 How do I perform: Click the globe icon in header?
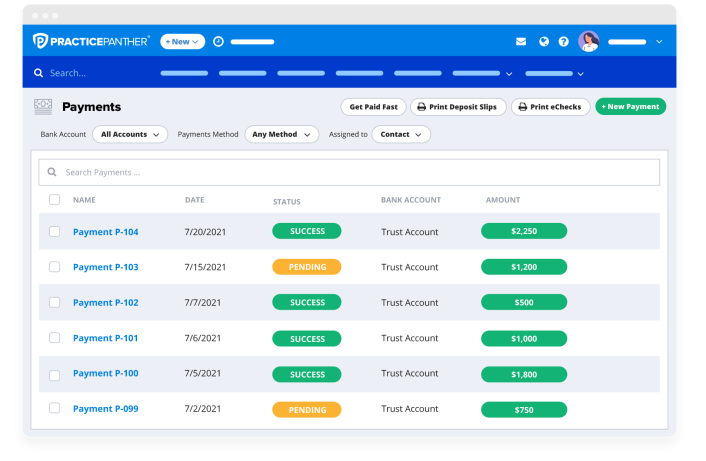click(544, 42)
